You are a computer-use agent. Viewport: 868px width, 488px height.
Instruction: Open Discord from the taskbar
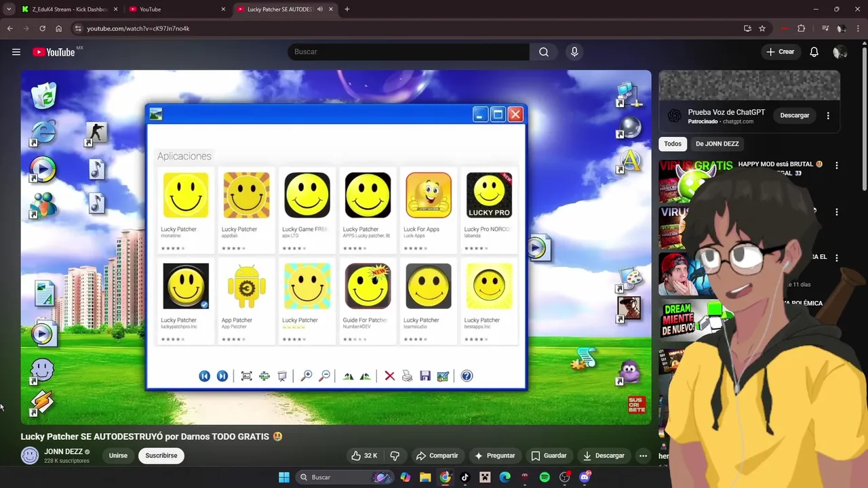pos(585,477)
